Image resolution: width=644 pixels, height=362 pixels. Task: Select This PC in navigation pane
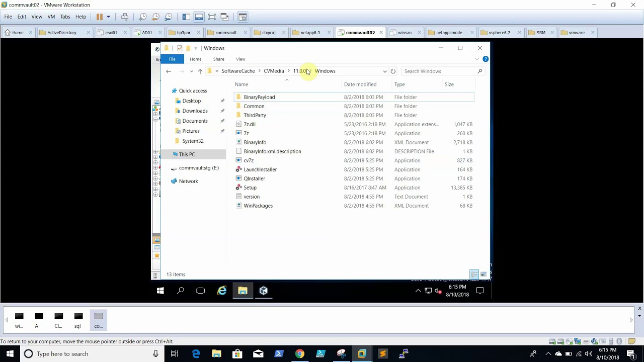187,154
